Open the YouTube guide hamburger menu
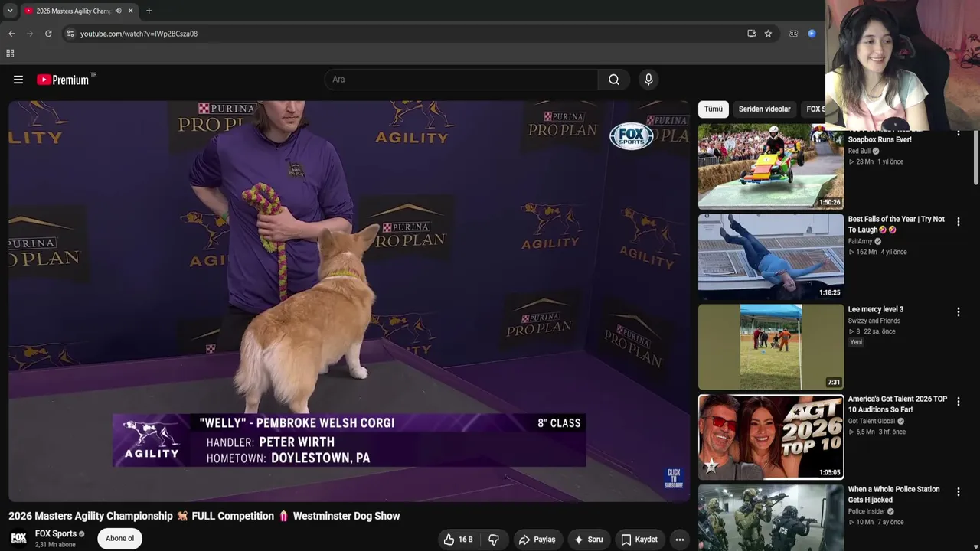This screenshot has width=980, height=551. pyautogui.click(x=18, y=80)
